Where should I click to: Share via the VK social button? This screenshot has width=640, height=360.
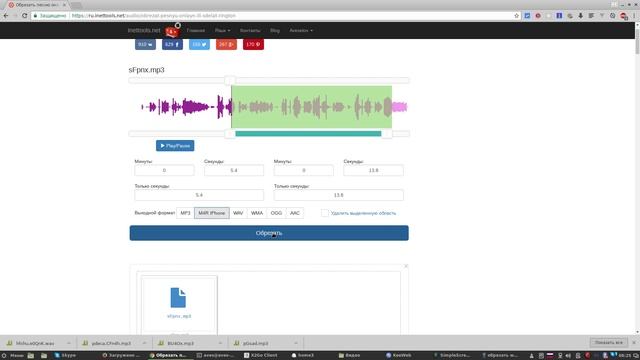click(x=145, y=44)
